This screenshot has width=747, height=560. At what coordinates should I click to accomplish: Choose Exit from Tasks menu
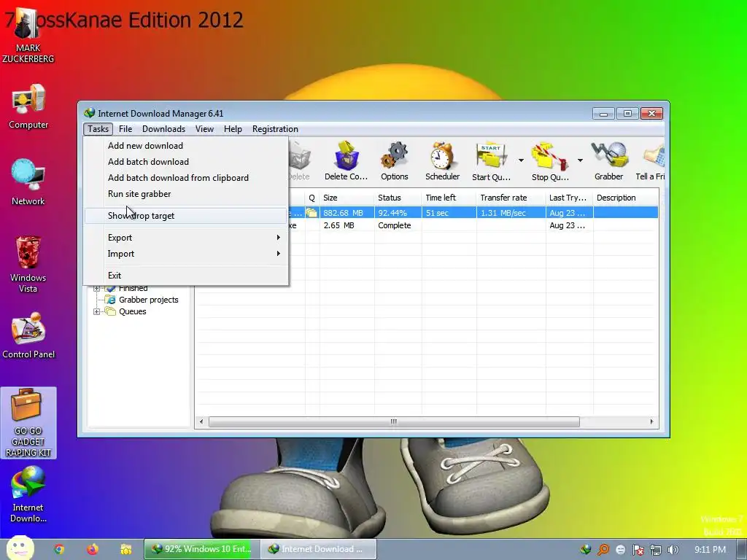click(186, 275)
